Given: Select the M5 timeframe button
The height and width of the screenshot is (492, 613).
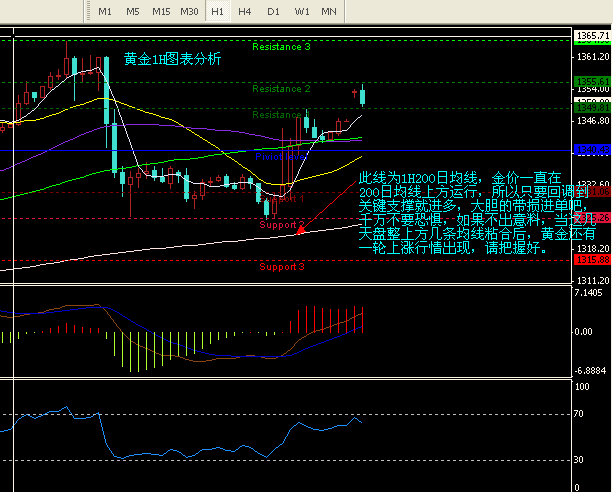Looking at the screenshot, I should click(133, 11).
